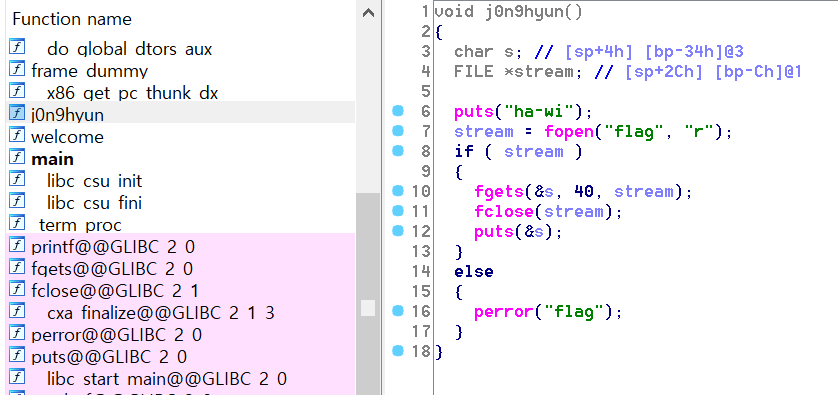Screen dimensions: 838x395
Task: Toggle breakpoint dot on line 8
Action: 398,151
